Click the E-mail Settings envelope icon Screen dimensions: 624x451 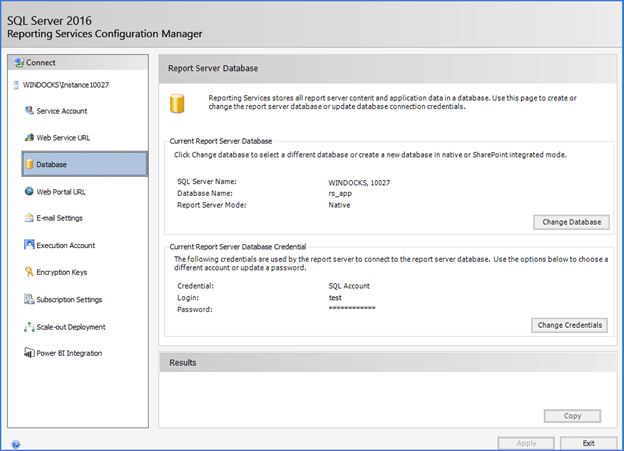click(x=28, y=218)
